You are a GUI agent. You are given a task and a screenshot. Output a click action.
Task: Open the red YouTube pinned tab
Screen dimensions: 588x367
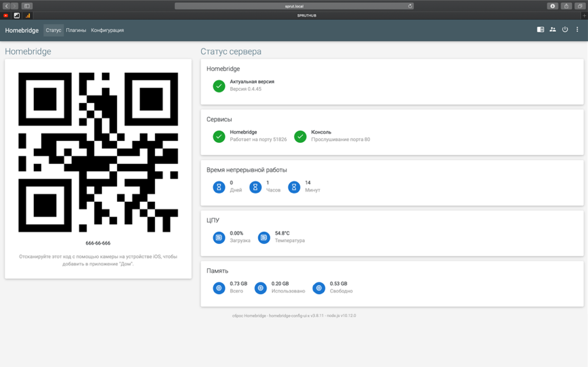click(x=6, y=16)
